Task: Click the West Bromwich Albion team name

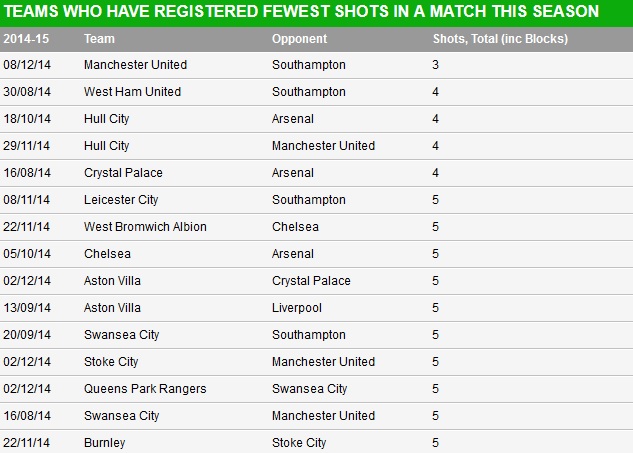Action: coord(145,227)
